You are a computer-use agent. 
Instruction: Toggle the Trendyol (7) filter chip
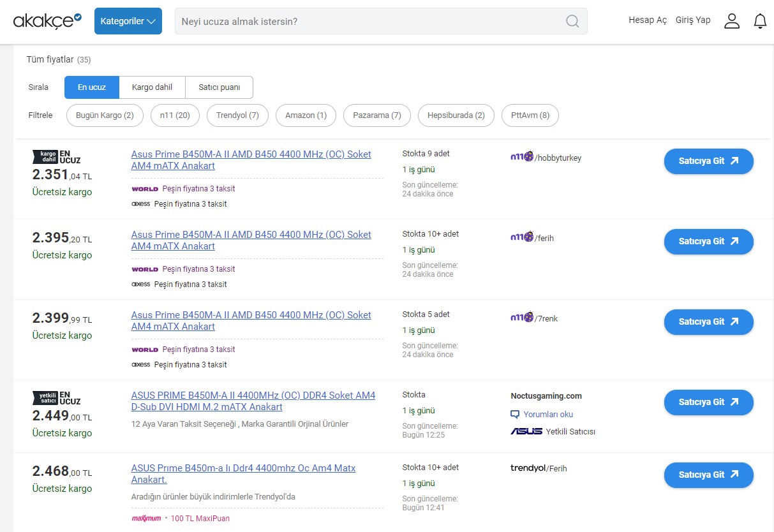click(237, 115)
